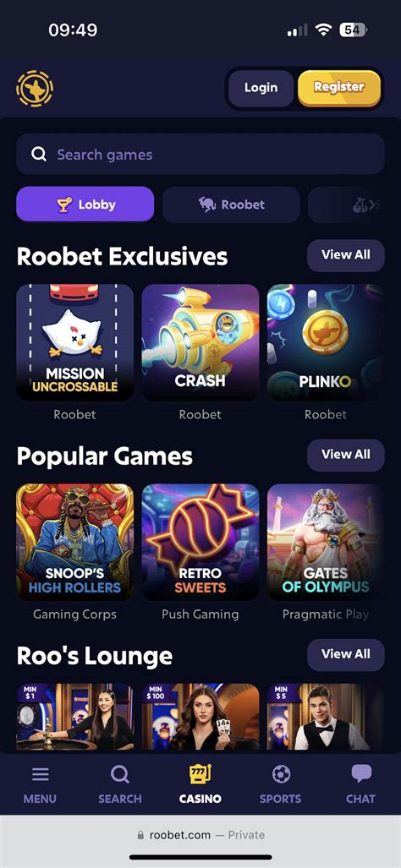Image resolution: width=401 pixels, height=868 pixels.
Task: Switch to the Roobet category tab
Action: (x=231, y=205)
